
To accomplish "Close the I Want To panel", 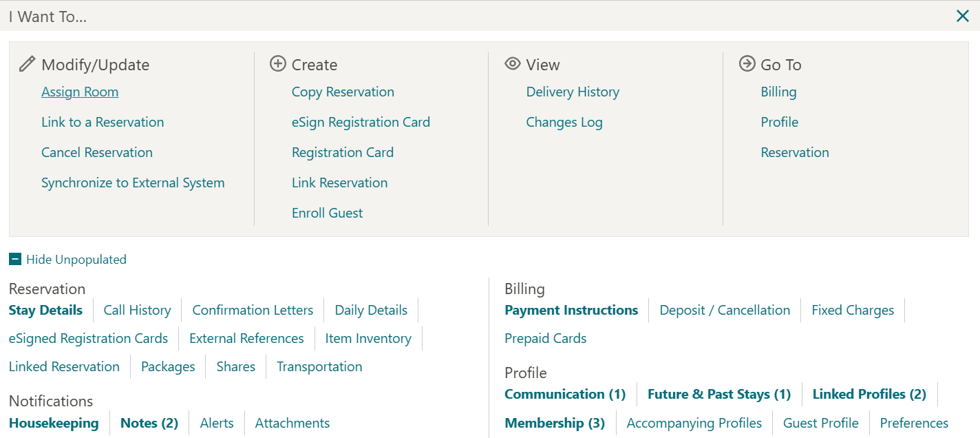I will coord(963,15).
